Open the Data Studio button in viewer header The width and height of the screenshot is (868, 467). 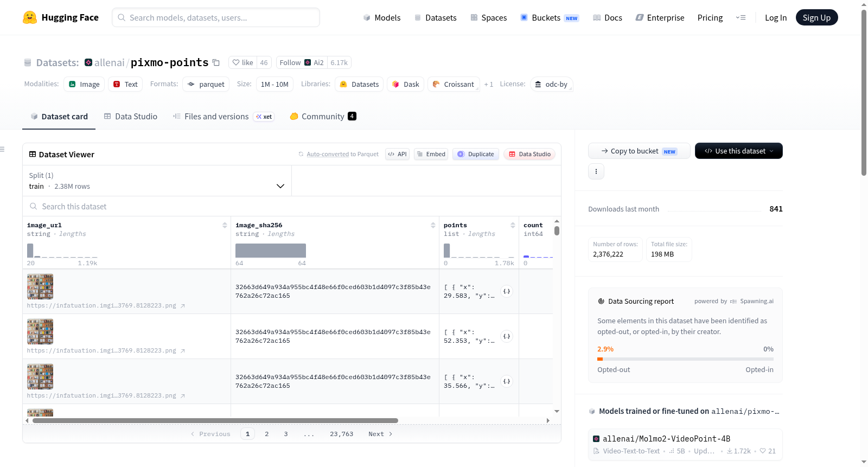click(529, 154)
